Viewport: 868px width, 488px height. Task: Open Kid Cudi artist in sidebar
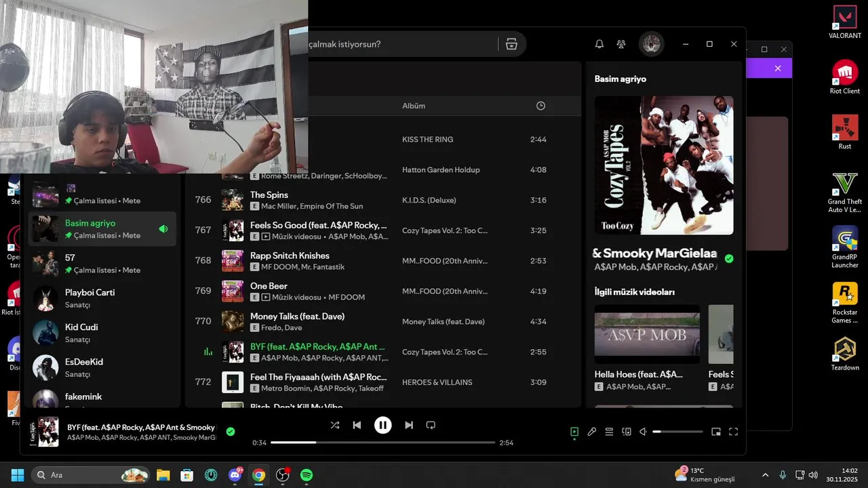tap(102, 333)
